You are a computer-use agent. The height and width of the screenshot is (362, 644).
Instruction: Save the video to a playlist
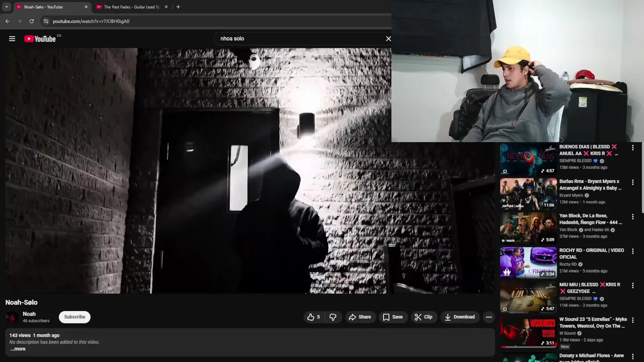pos(392,317)
